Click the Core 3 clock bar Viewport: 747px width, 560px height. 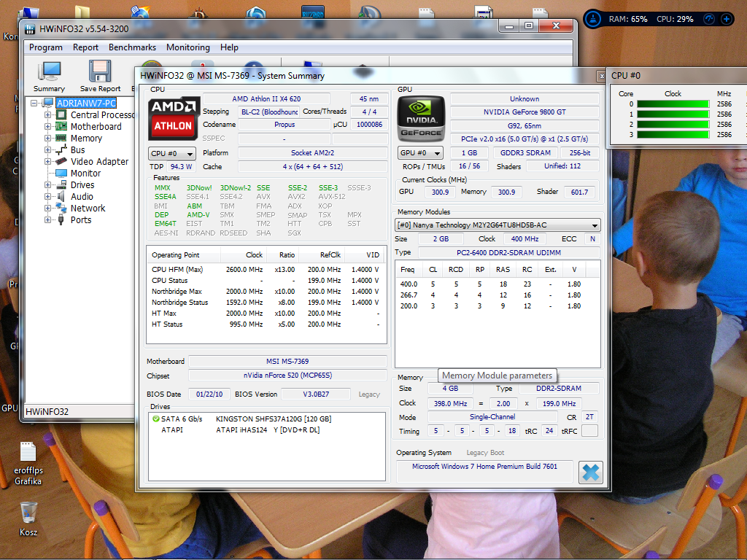[673, 135]
